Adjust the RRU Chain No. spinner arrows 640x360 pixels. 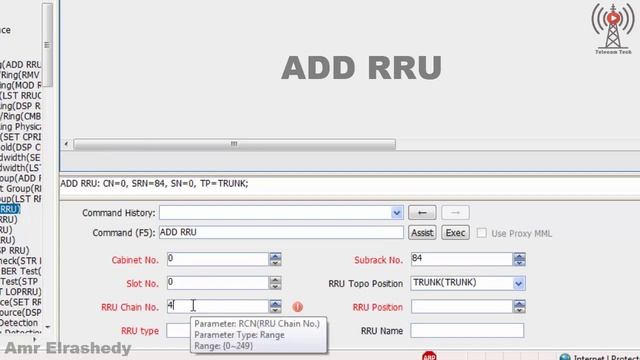pyautogui.click(x=275, y=306)
